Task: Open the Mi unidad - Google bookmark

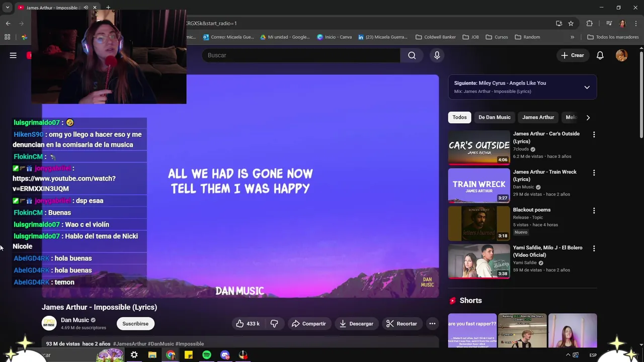Action: click(285, 37)
